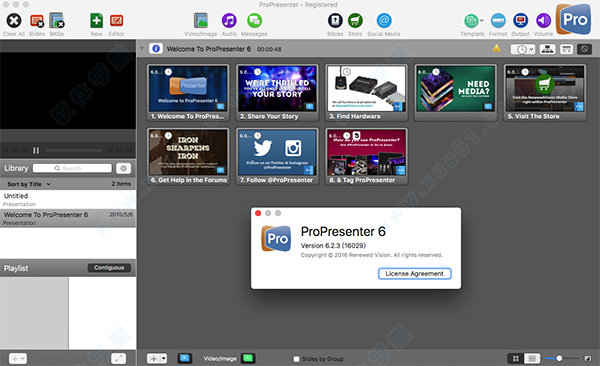Screen dimensions: 600x366
Task: Click the Pro logo in About dialog
Action: pos(276,238)
